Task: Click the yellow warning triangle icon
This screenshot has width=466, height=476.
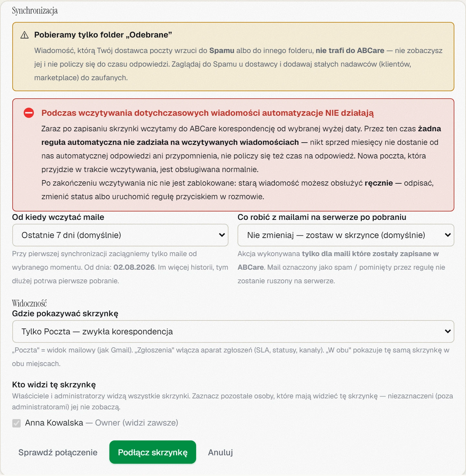Action: click(25, 35)
